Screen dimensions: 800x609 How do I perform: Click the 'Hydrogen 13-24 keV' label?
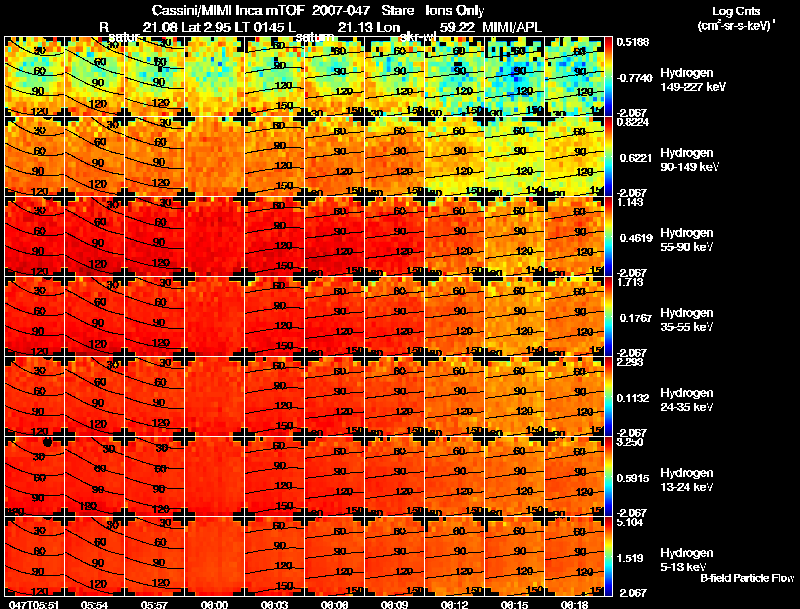coord(687,480)
